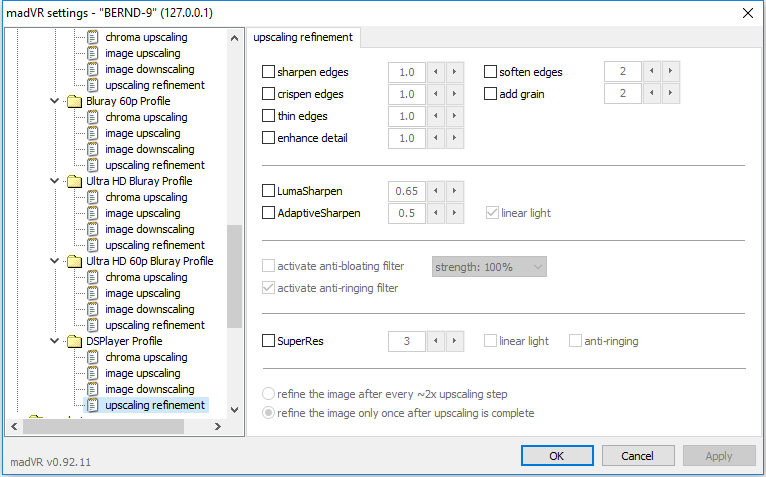The image size is (766, 477).
Task: Click the tree horizontal scrollbar right arrow
Action: [218, 427]
